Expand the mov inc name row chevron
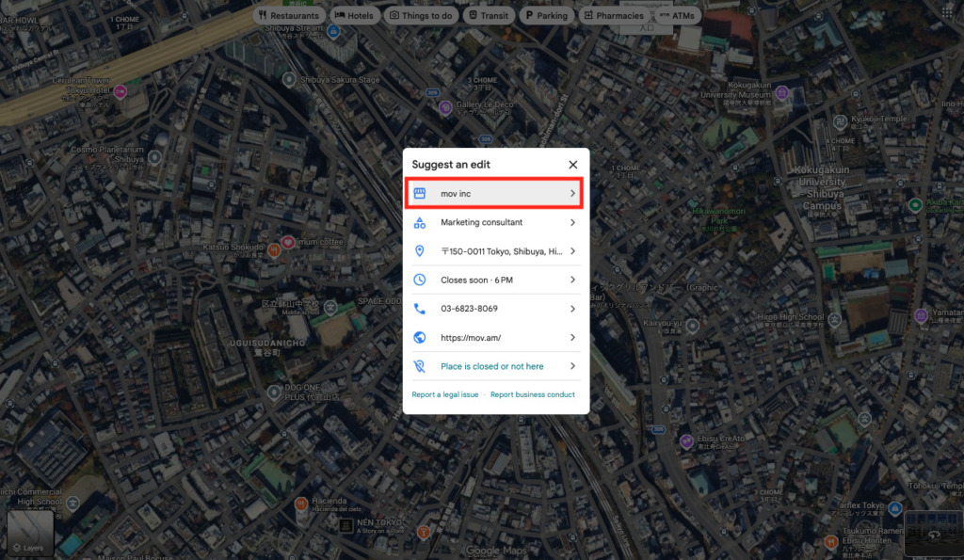Viewport: 964px width, 560px height. (572, 194)
